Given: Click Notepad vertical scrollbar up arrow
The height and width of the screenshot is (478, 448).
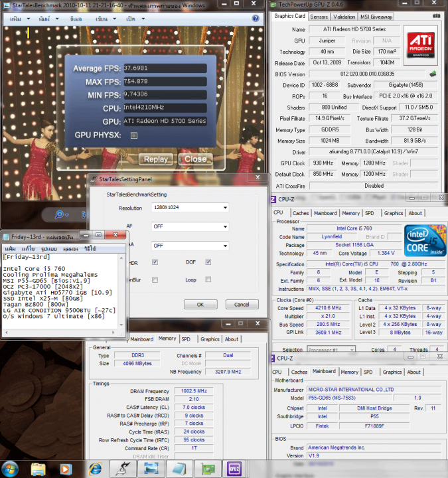Looking at the screenshot, I should [x=121, y=258].
